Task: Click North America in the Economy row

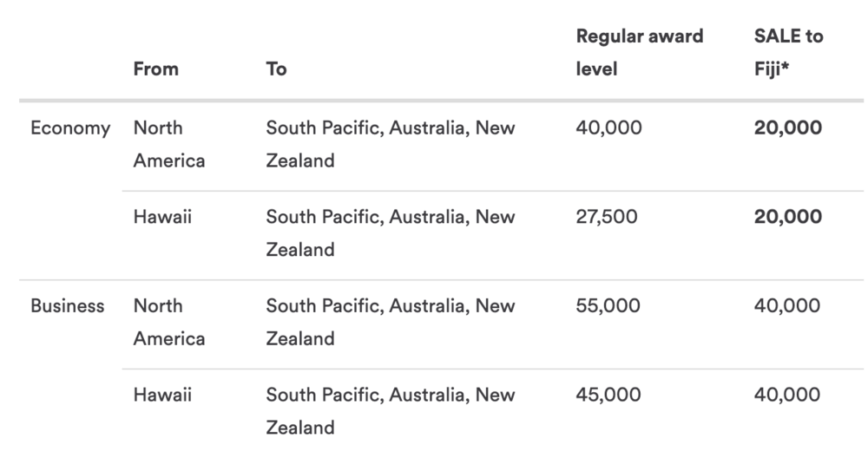Action: pyautogui.click(x=168, y=144)
